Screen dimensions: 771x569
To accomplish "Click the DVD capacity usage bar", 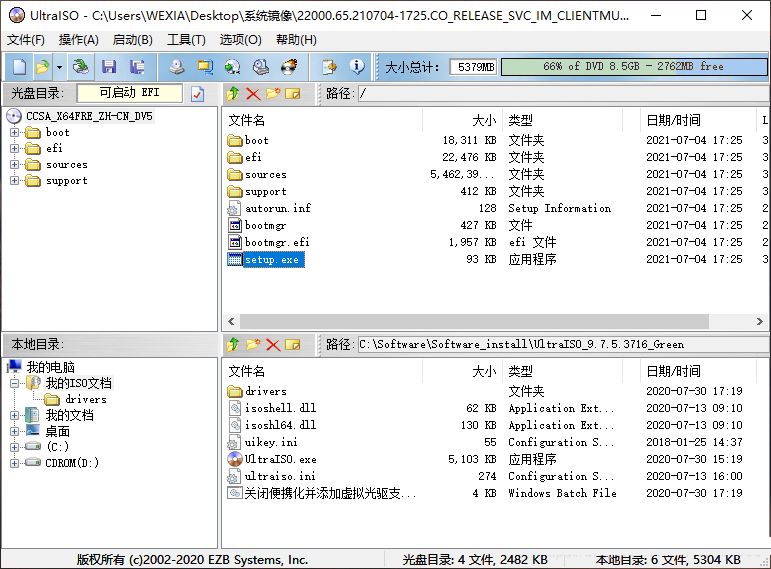I will (x=633, y=67).
